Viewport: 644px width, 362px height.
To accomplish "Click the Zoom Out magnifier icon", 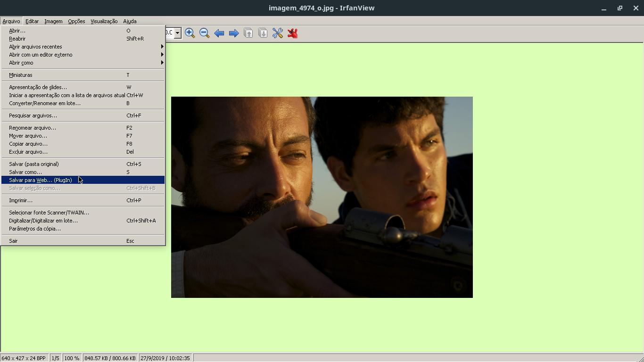I will click(205, 33).
